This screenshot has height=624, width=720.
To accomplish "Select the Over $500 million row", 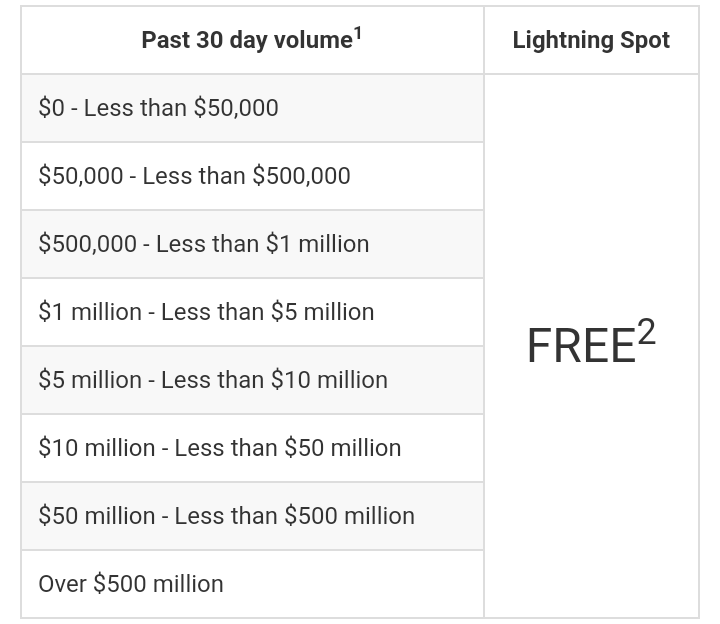I will tap(252, 584).
